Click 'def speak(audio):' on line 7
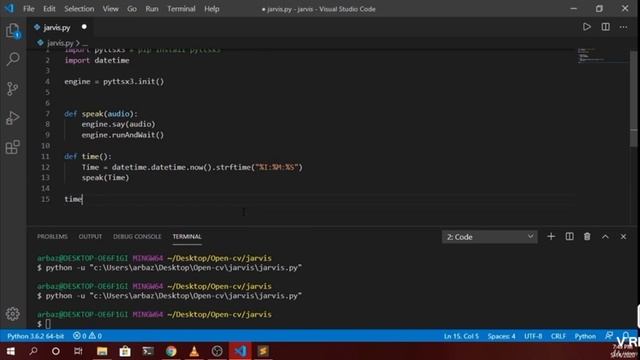 [x=101, y=114]
